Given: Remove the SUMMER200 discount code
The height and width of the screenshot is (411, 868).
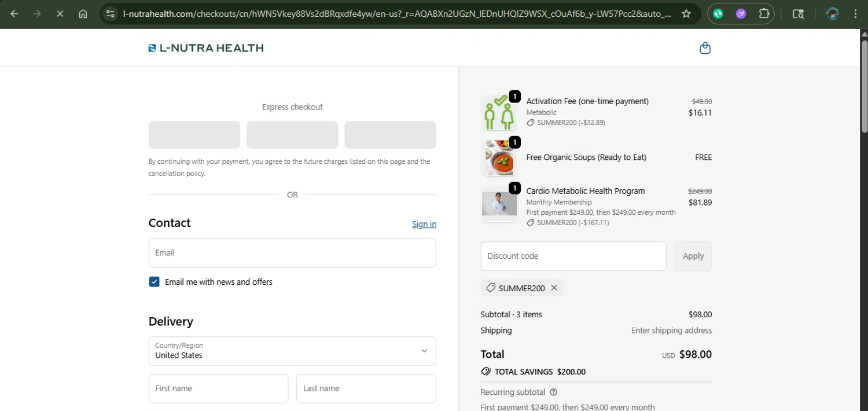Looking at the screenshot, I should click(554, 288).
